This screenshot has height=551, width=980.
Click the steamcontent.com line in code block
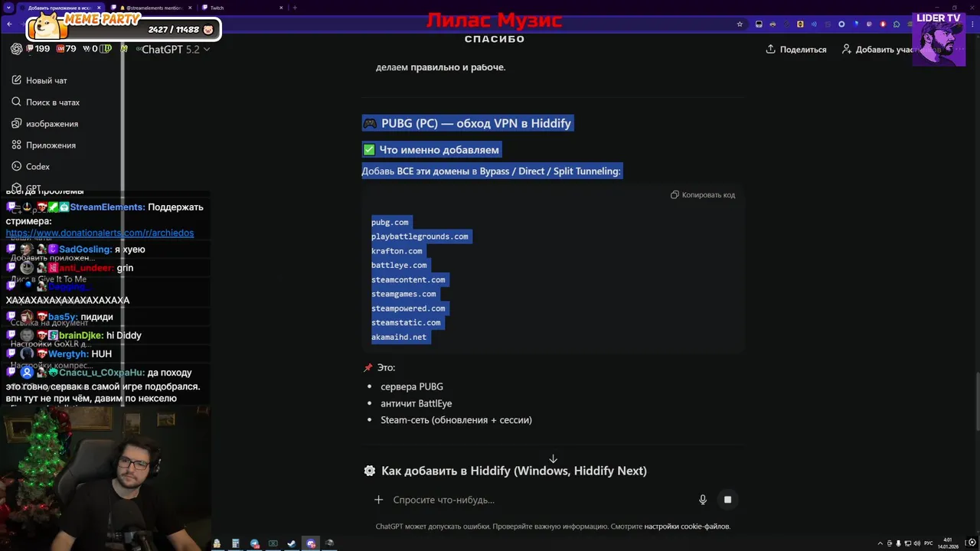coord(408,279)
